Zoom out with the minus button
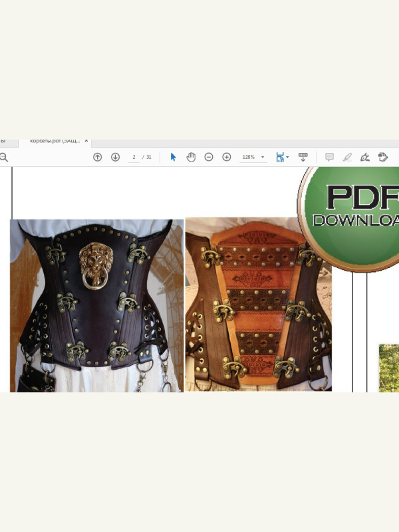Screen dimensions: 399x532 tap(209, 157)
